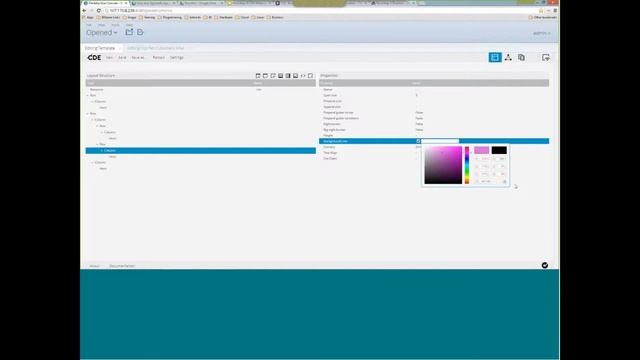Image resolution: width=640 pixels, height=360 pixels.
Task: Click the CDE logo
Action: [94, 58]
